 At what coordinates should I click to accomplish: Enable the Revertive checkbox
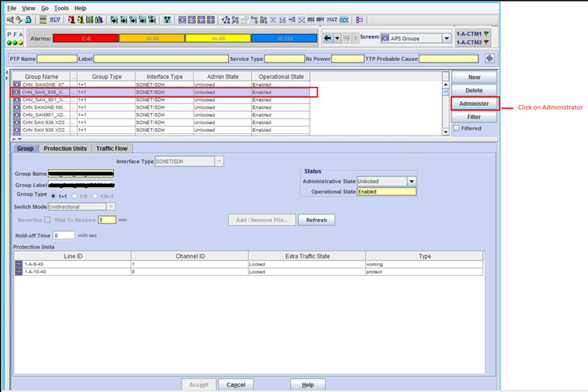click(x=47, y=220)
